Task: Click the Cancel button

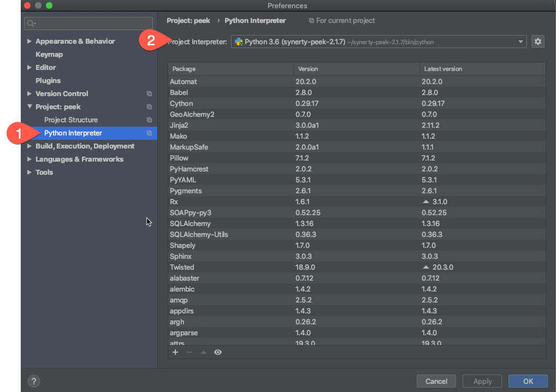Action: (436, 381)
